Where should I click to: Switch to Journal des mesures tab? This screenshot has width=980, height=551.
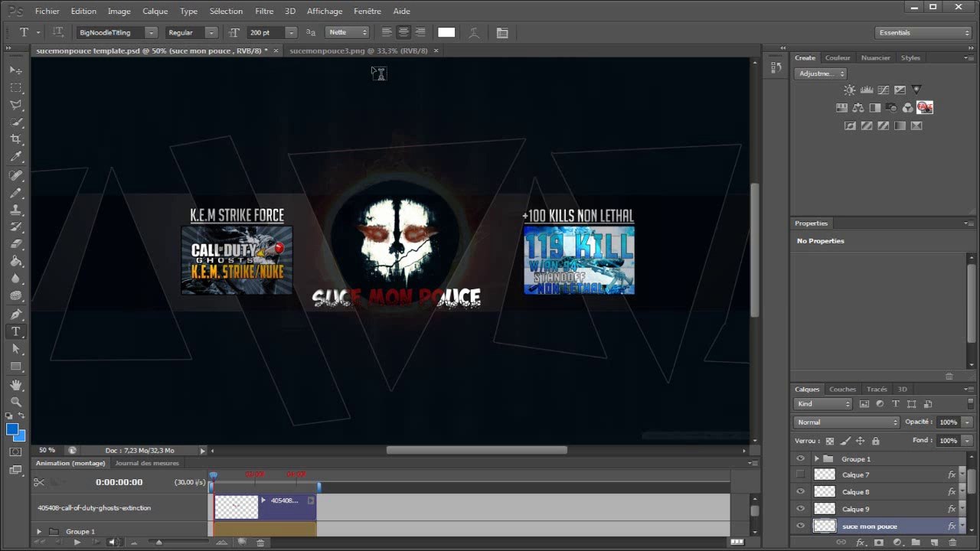(x=147, y=463)
